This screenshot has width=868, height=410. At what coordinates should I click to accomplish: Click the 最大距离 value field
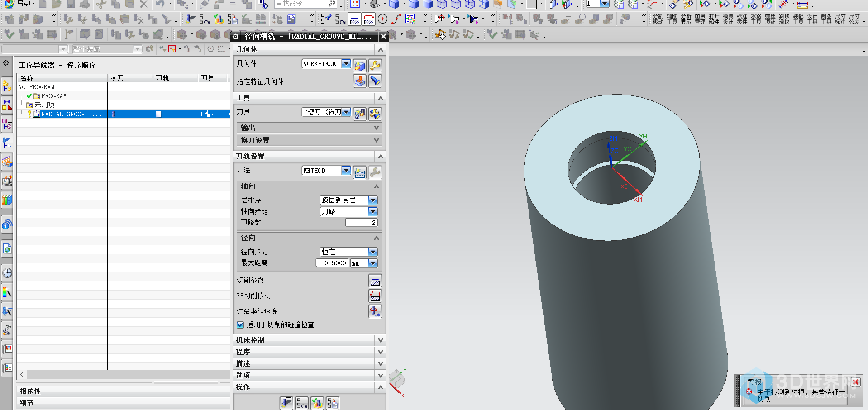click(x=332, y=263)
